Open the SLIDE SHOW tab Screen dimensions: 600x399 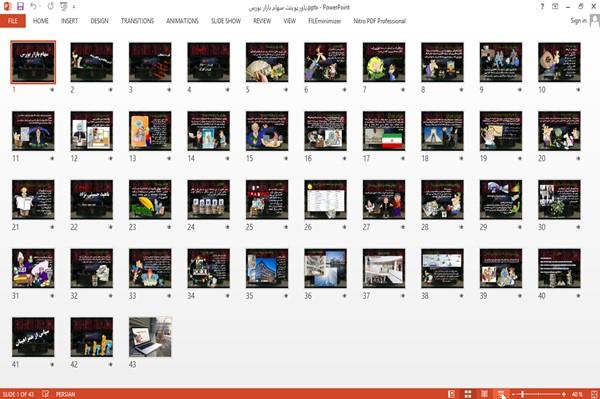(x=226, y=21)
